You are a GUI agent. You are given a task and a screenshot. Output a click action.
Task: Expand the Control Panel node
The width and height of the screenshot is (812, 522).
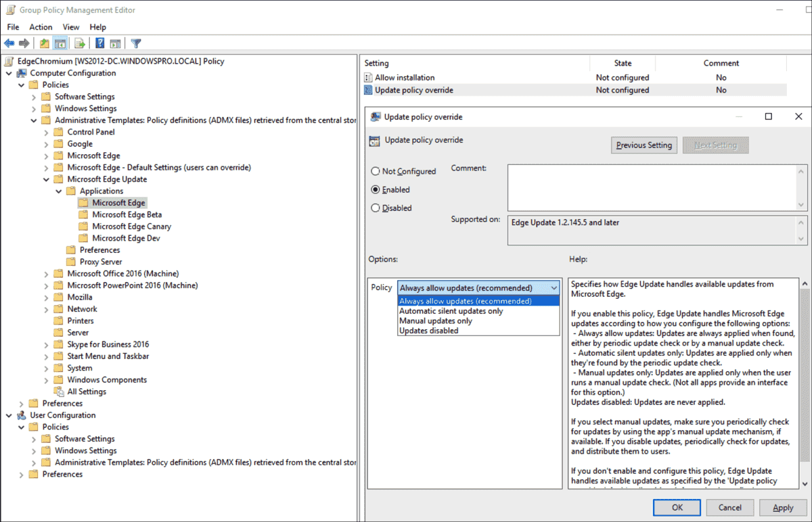pos(47,132)
